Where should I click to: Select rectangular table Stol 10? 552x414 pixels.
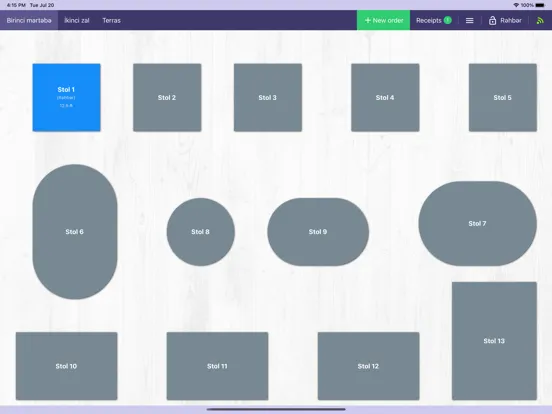(67, 366)
